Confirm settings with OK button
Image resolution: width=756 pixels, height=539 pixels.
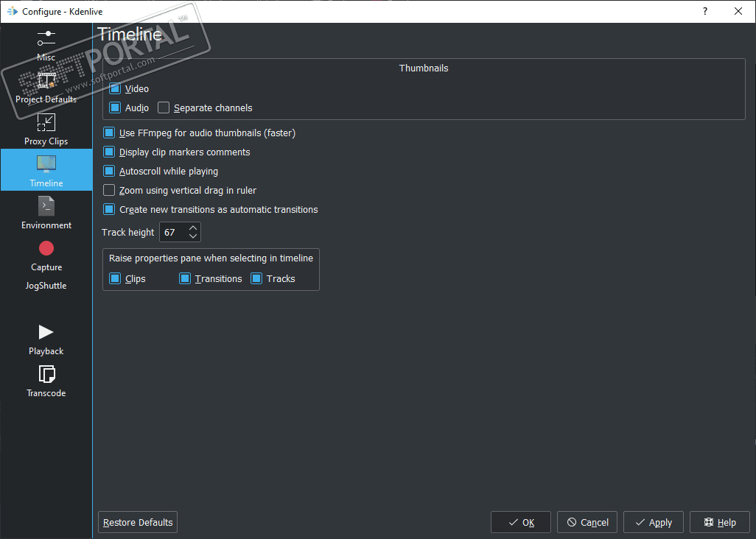[x=521, y=522]
